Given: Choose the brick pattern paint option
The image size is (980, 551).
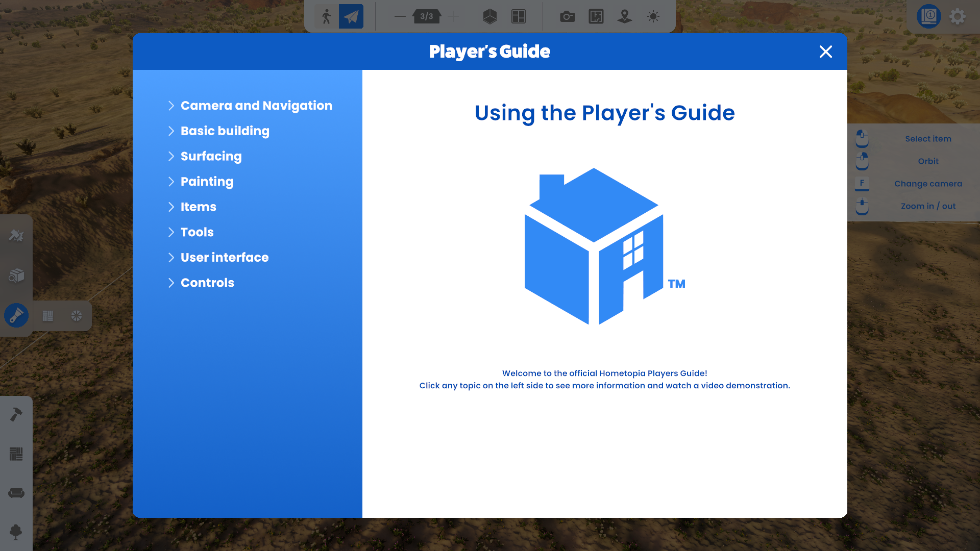Looking at the screenshot, I should click(x=48, y=316).
